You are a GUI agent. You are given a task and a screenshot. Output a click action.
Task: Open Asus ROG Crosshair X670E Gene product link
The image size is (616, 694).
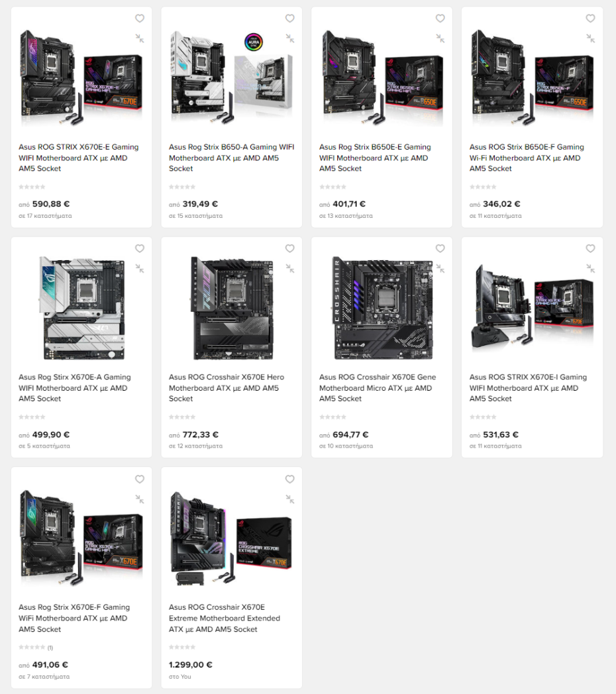378,387
